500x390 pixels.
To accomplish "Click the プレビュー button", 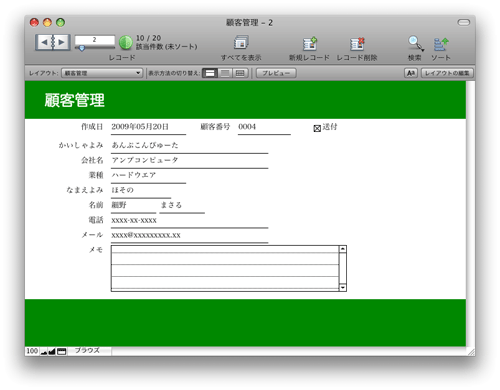I will (276, 73).
